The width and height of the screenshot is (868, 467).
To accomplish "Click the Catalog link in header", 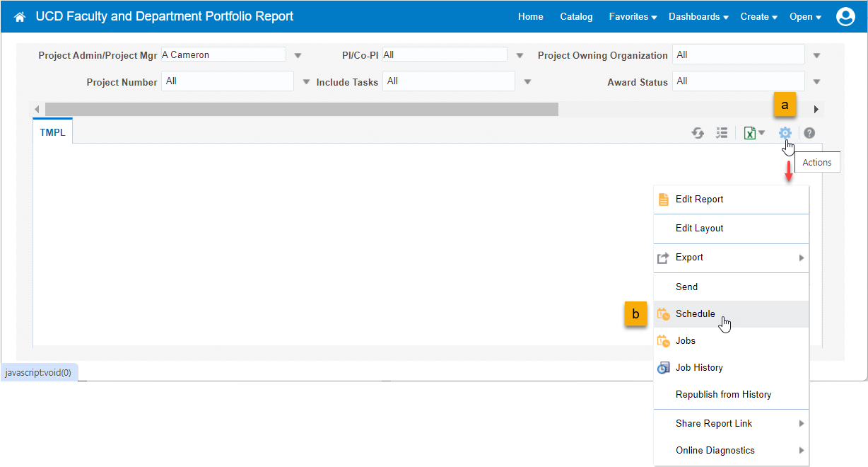I will coord(576,17).
